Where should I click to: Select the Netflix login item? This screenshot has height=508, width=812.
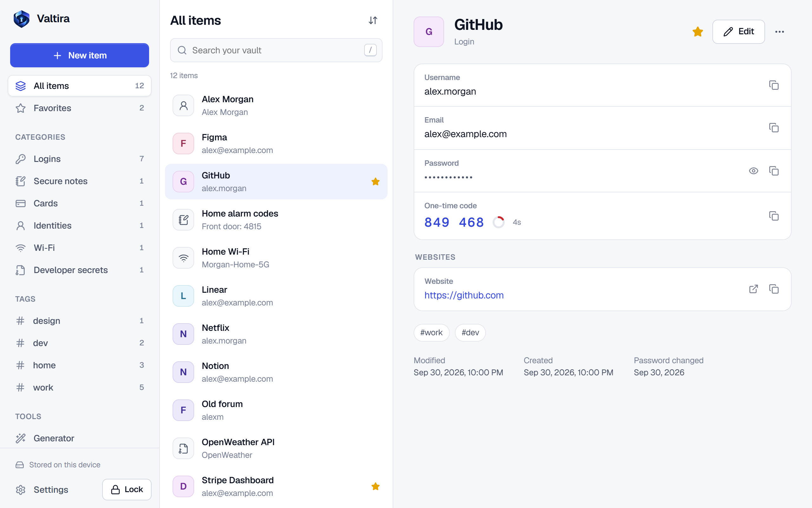276,334
